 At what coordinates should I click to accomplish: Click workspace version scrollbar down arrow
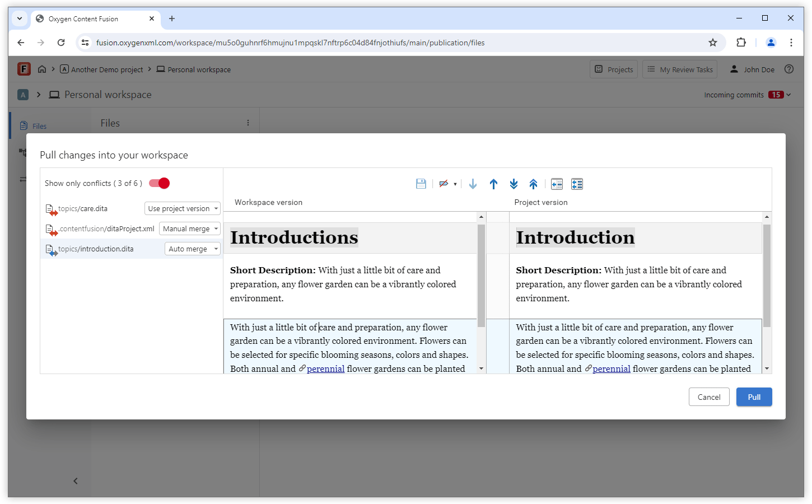[x=481, y=368]
